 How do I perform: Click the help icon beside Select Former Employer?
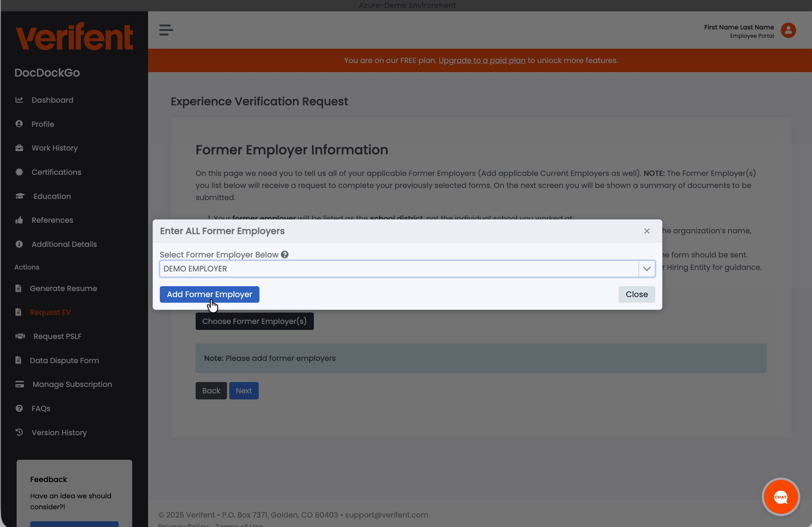(x=285, y=254)
